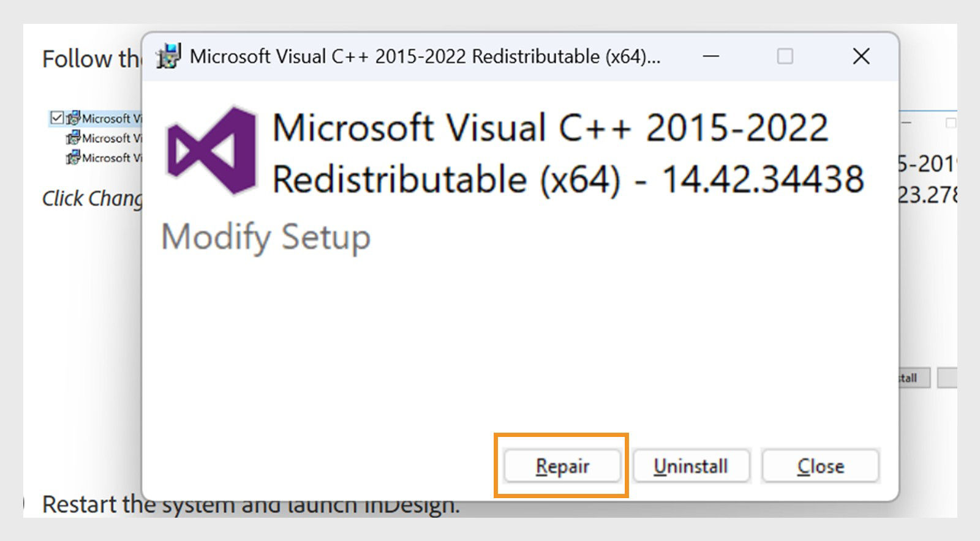This screenshot has width=980, height=541.
Task: Click the installer package icon of the third list entry
Action: (x=72, y=158)
